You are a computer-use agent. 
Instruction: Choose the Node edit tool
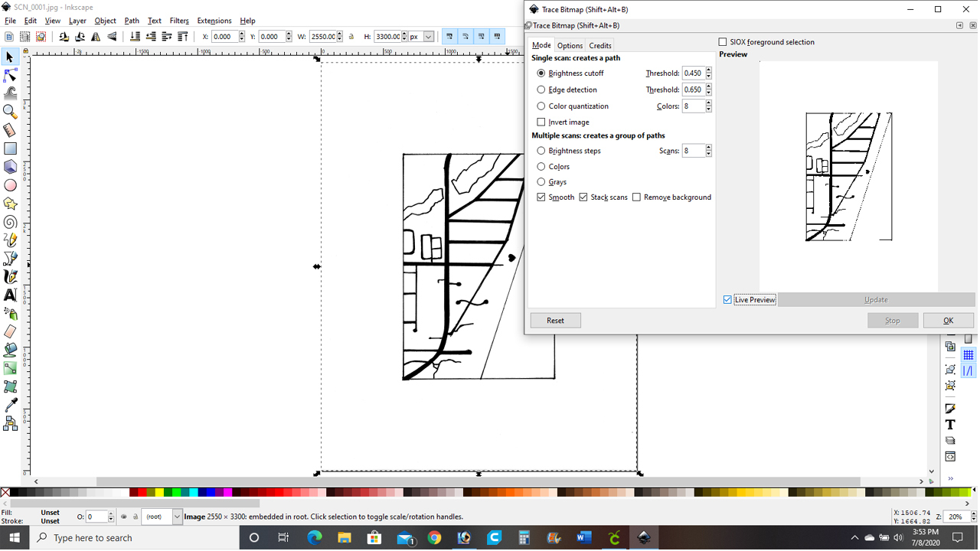coord(10,76)
